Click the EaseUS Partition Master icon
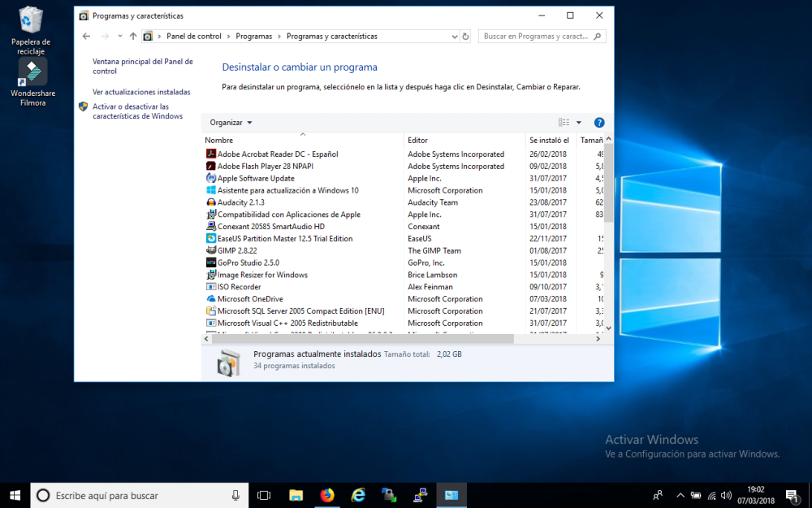812x508 pixels. point(211,238)
